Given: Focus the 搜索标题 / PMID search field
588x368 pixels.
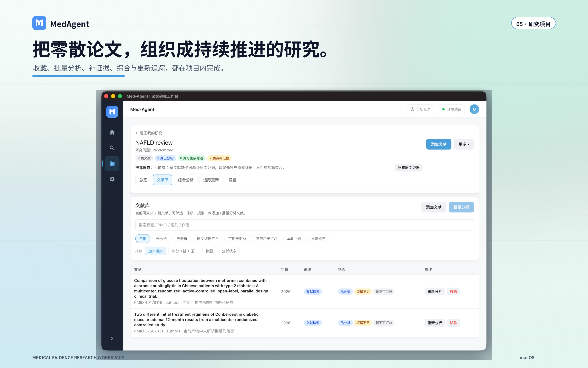Looking at the screenshot, I should pos(304,225).
